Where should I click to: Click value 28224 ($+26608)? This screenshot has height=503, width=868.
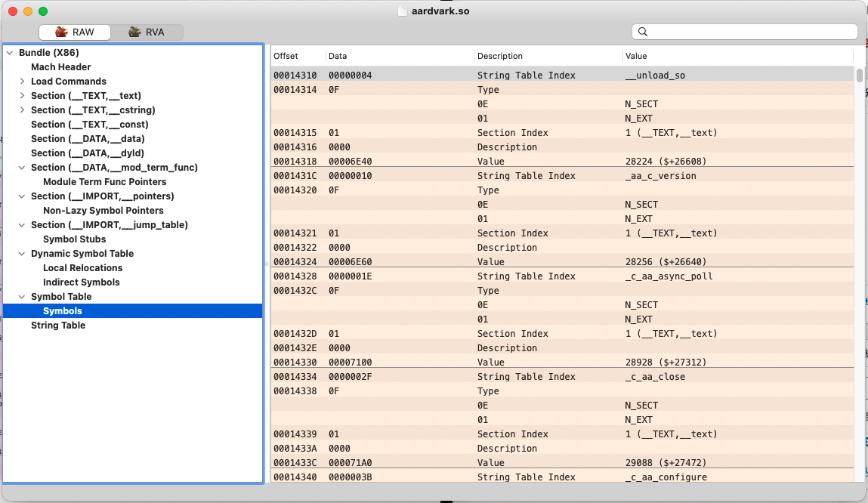(x=666, y=162)
